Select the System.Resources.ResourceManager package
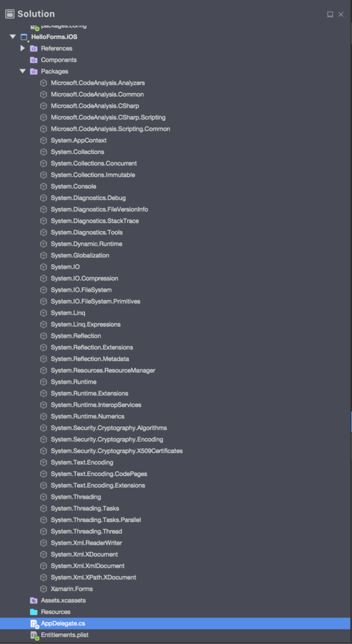Screen dimensions: 352x644 pyautogui.click(x=103, y=370)
